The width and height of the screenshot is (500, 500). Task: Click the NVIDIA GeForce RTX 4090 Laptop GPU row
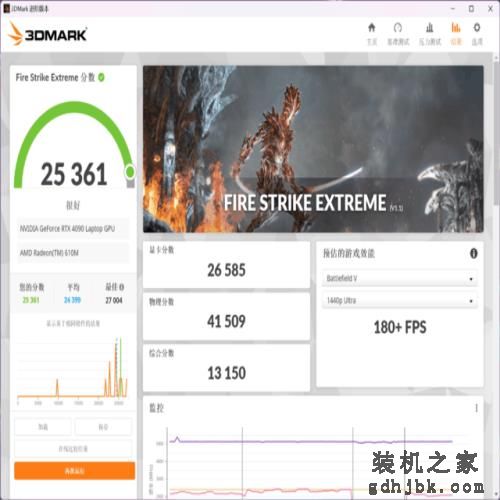point(73,229)
